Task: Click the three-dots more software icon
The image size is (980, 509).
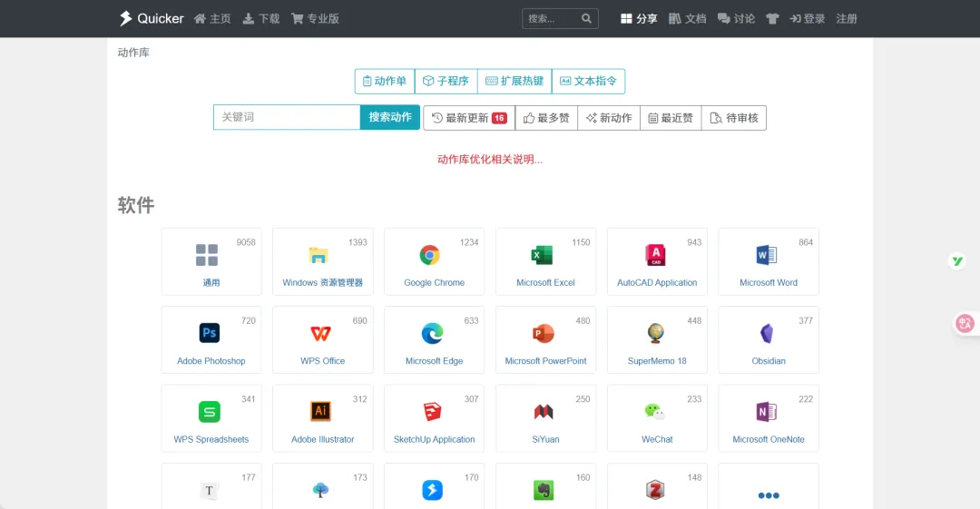Action: click(x=769, y=495)
